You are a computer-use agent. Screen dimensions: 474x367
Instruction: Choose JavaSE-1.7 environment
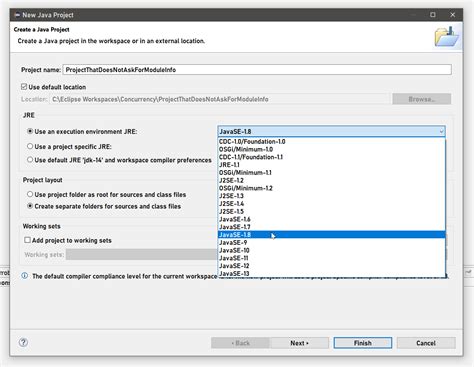[332, 227]
